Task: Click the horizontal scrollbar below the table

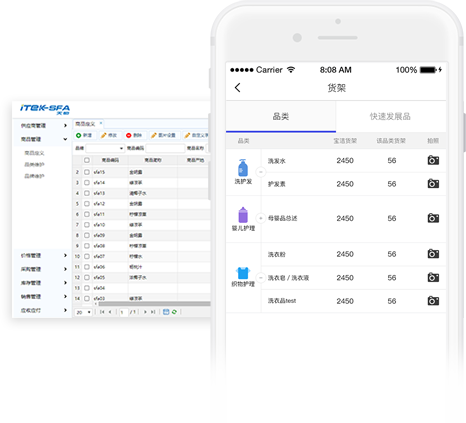Action: click(154, 304)
